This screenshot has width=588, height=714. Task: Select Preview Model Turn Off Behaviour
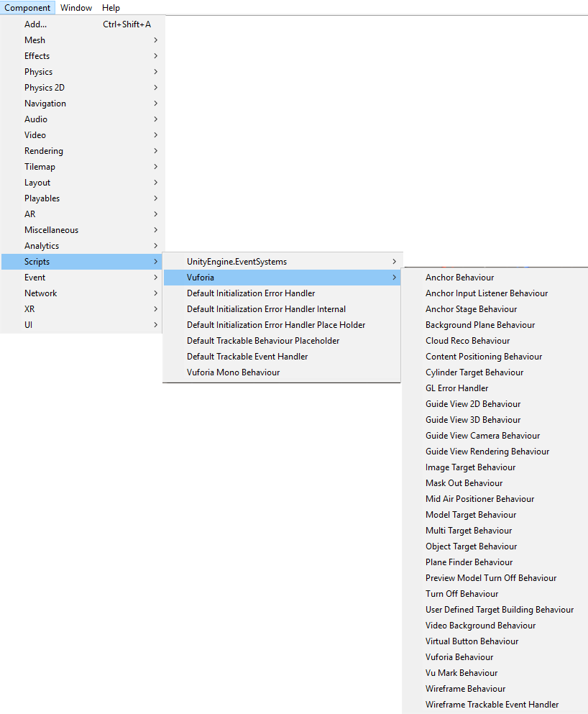pyautogui.click(x=495, y=578)
